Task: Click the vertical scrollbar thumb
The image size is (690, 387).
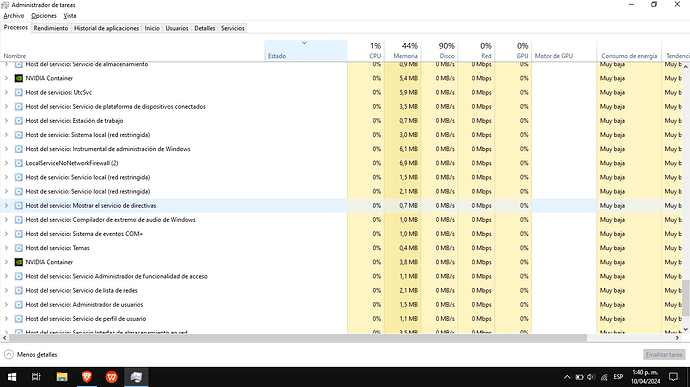Action: point(686,298)
